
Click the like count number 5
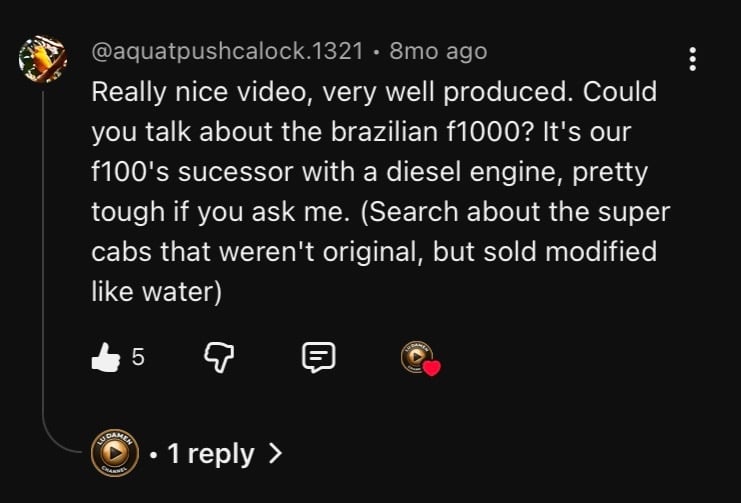138,357
